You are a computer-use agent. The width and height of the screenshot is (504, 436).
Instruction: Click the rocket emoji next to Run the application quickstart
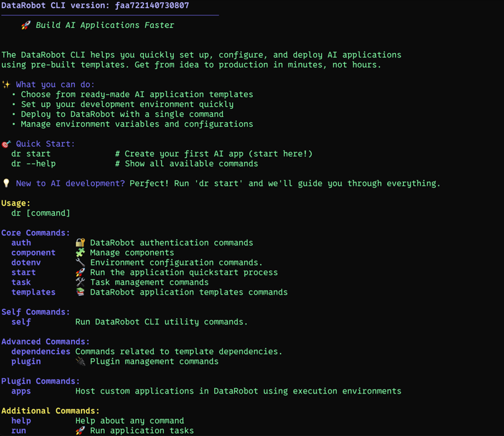pyautogui.click(x=80, y=272)
